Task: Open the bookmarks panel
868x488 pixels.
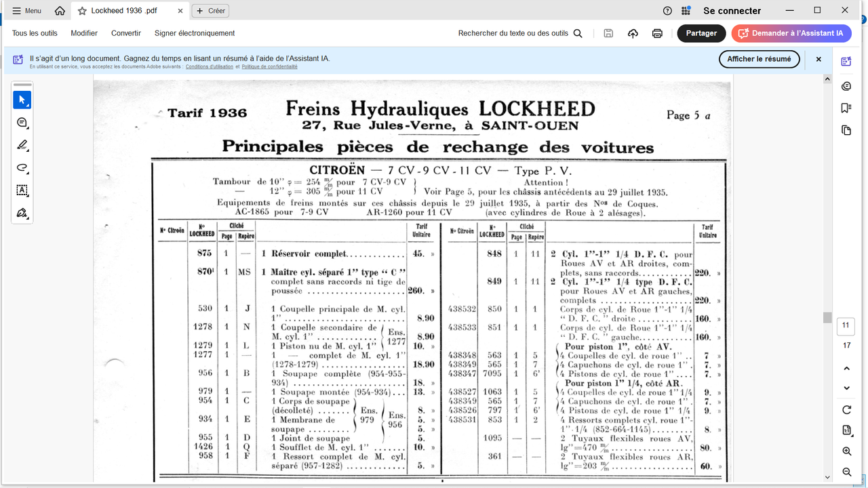Action: (x=846, y=108)
